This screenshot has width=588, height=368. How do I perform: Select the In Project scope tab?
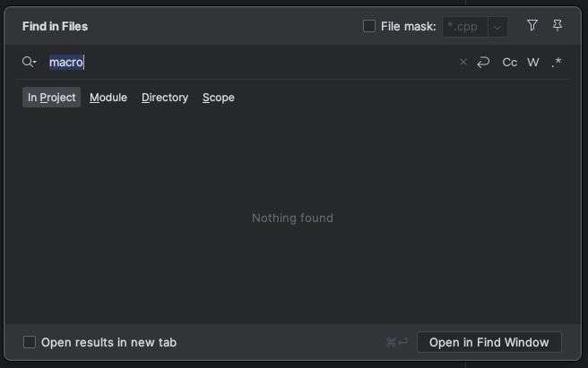tap(51, 98)
